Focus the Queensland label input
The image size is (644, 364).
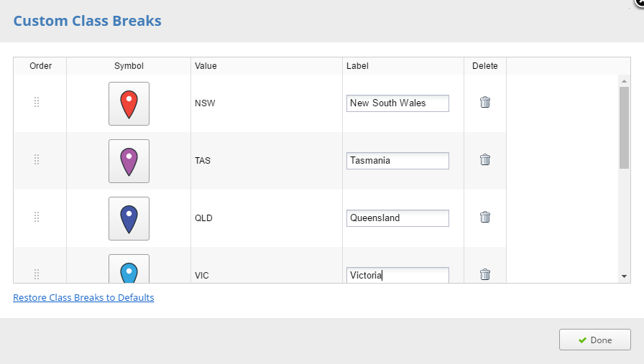tap(397, 218)
